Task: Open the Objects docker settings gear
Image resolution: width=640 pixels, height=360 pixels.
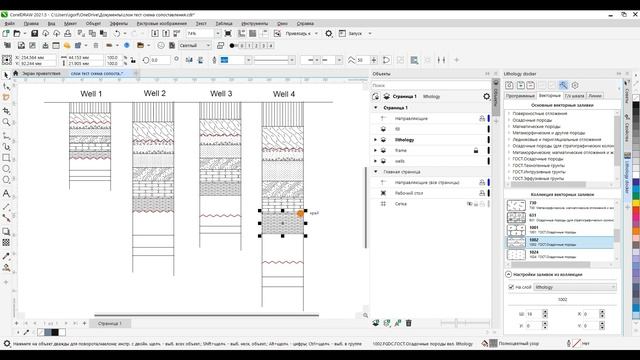Action: point(487,96)
